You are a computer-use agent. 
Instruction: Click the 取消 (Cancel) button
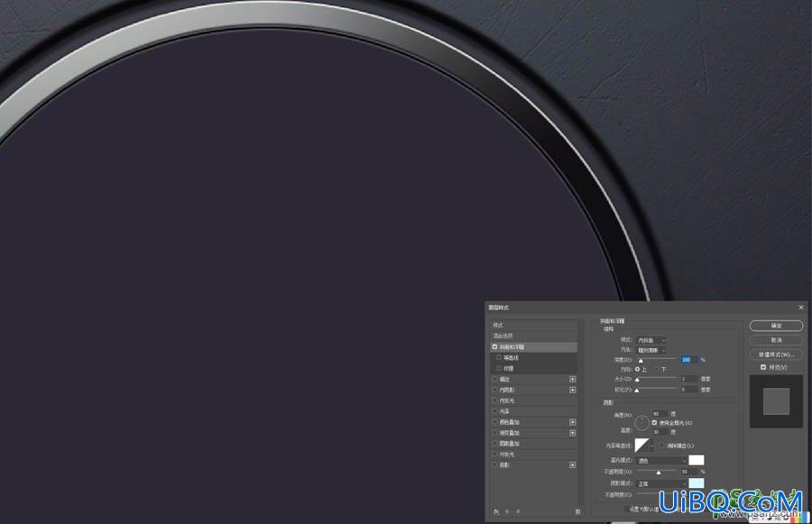[776, 340]
